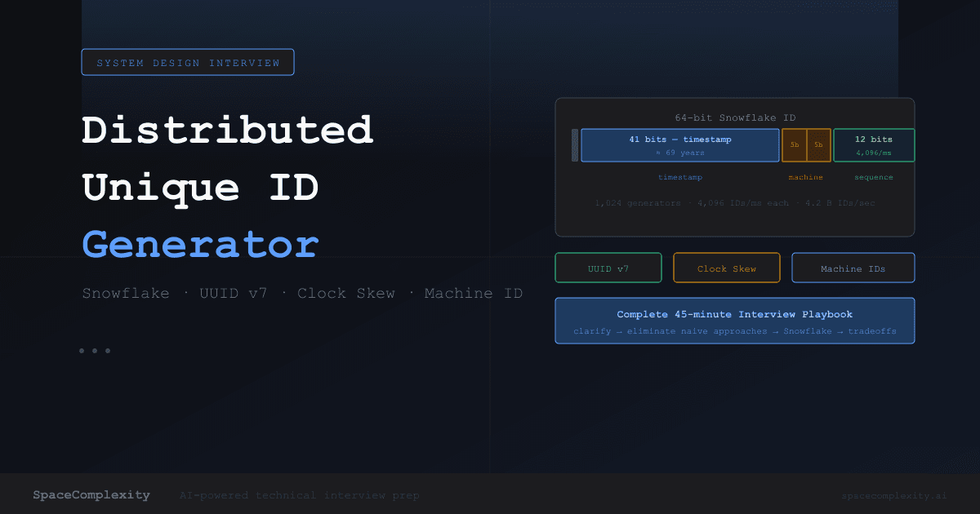This screenshot has width=980, height=514.
Task: Click the 'Unique ID' headline line
Action: pos(200,188)
